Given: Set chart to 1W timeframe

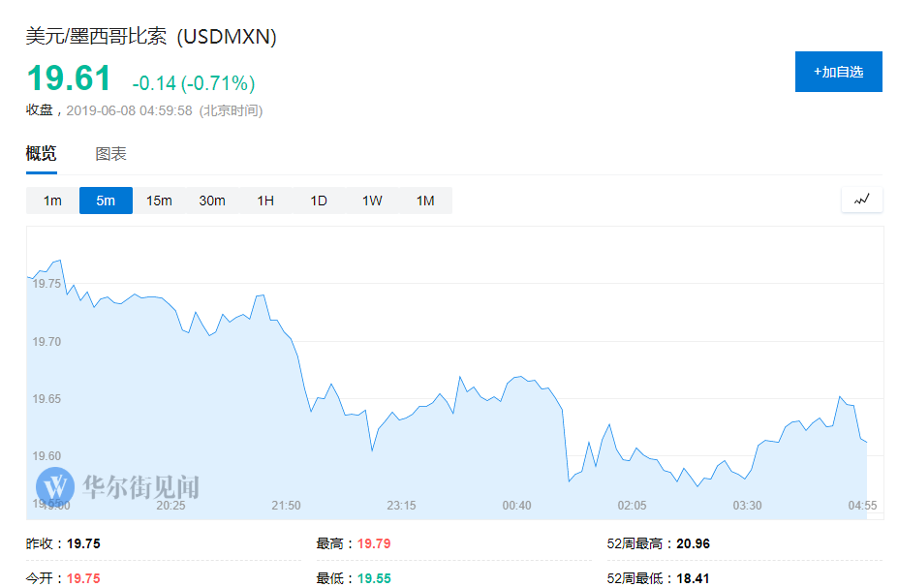Looking at the screenshot, I should pos(372,201).
